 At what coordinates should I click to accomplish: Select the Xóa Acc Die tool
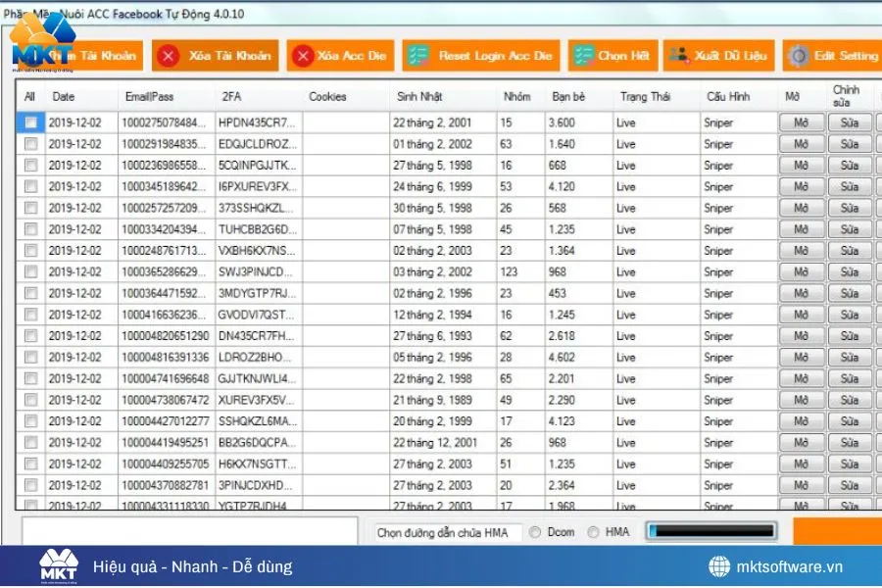303,56
